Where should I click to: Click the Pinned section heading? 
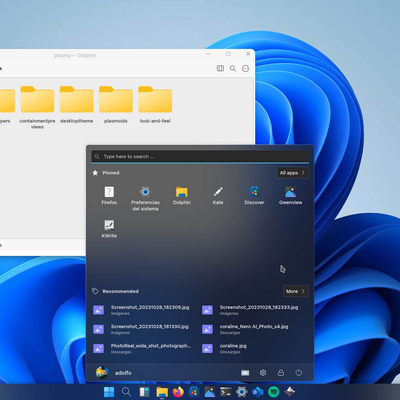click(111, 173)
